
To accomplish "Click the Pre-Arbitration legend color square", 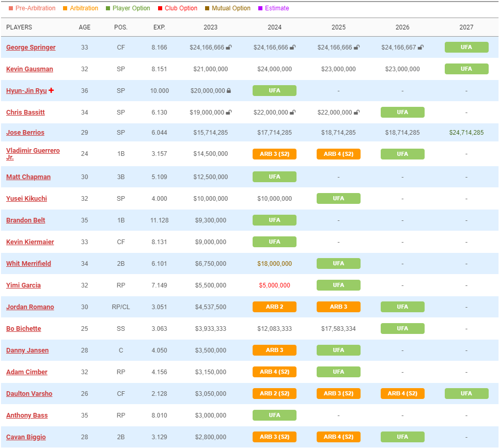I will (11, 8).
